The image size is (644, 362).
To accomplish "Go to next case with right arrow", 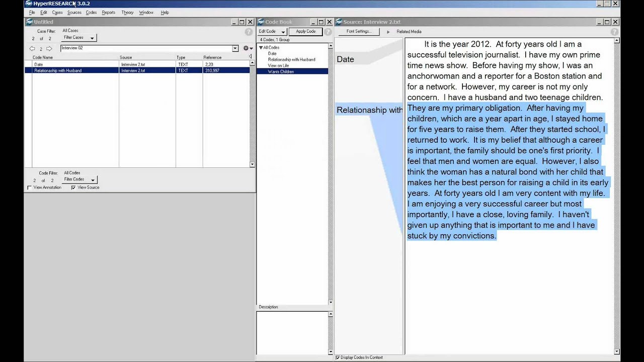I will point(49,49).
